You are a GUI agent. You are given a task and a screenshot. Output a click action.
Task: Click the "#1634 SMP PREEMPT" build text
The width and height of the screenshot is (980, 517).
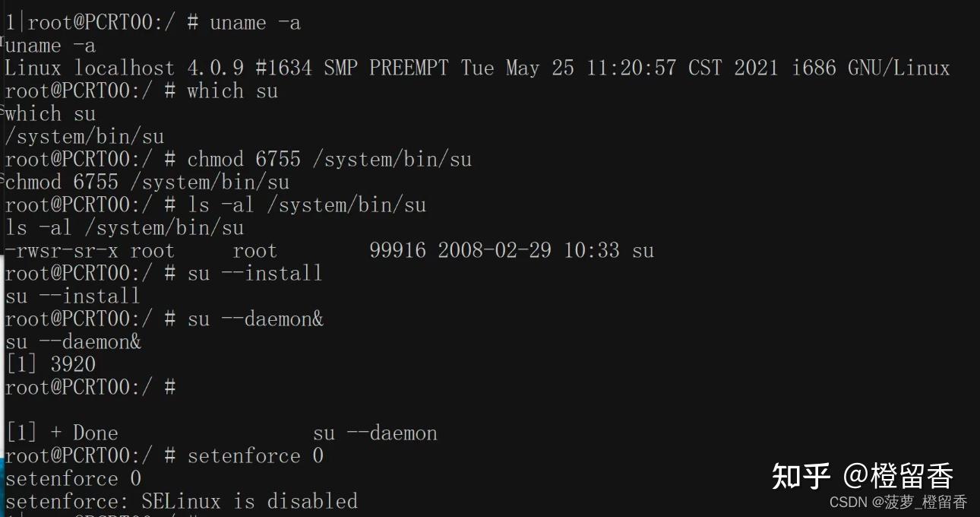click(352, 68)
